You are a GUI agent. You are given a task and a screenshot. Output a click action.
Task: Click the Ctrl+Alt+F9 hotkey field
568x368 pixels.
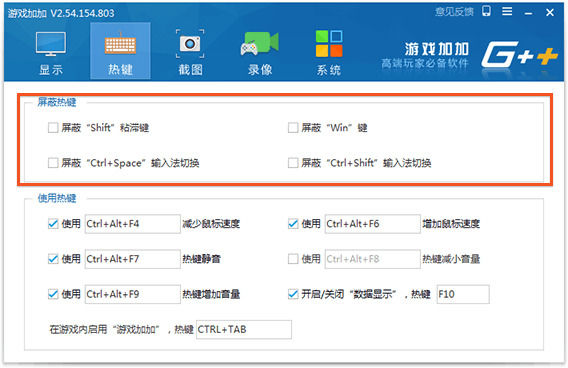[x=133, y=294]
